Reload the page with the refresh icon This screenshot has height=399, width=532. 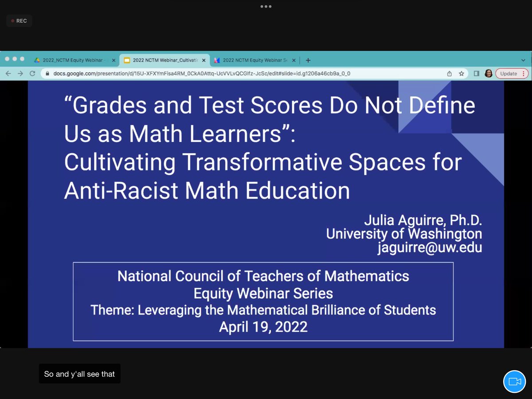[32, 74]
